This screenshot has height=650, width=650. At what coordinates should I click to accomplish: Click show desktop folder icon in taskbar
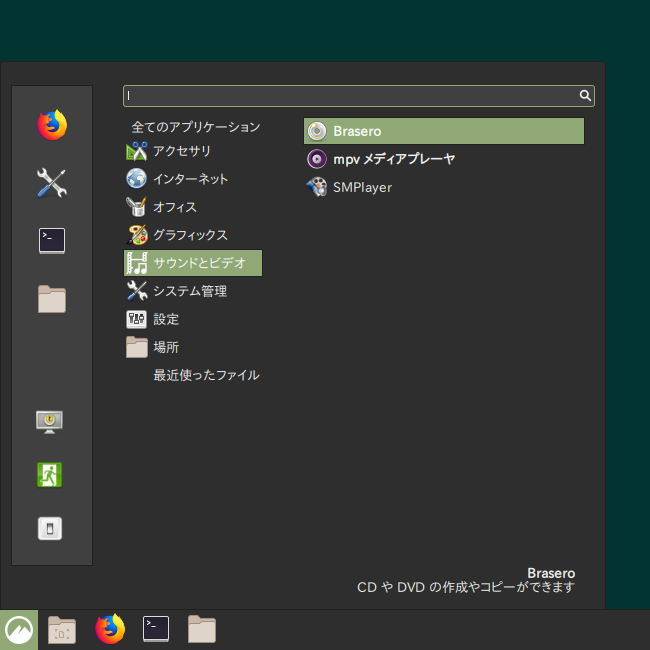(x=62, y=630)
